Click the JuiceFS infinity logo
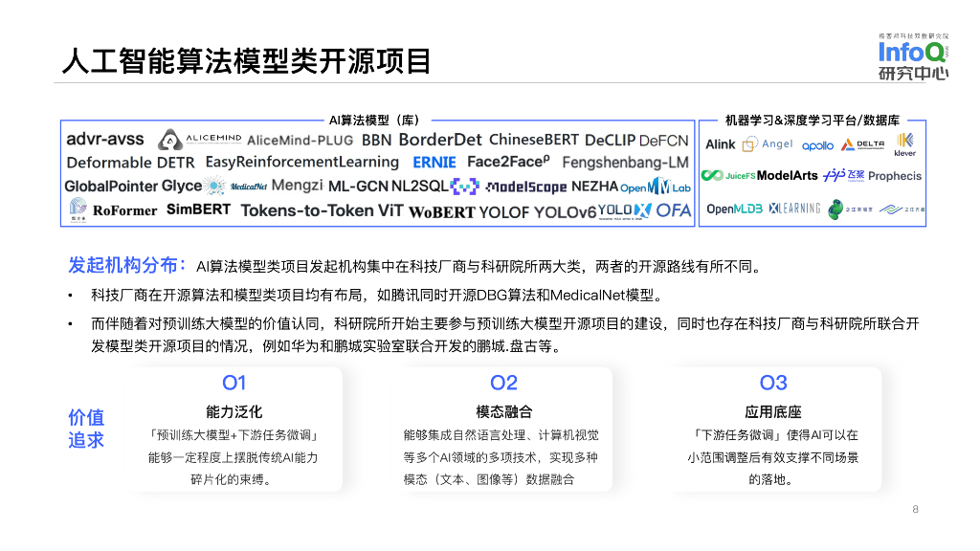 pos(713,174)
